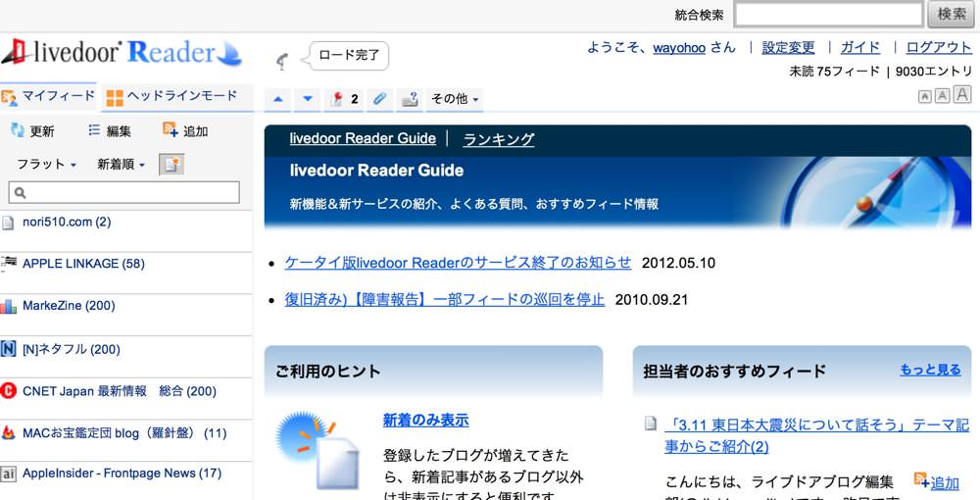This screenshot has height=500, width=980.
Task: Open the 障害報告 feed crawl stop notice
Action: click(444, 299)
